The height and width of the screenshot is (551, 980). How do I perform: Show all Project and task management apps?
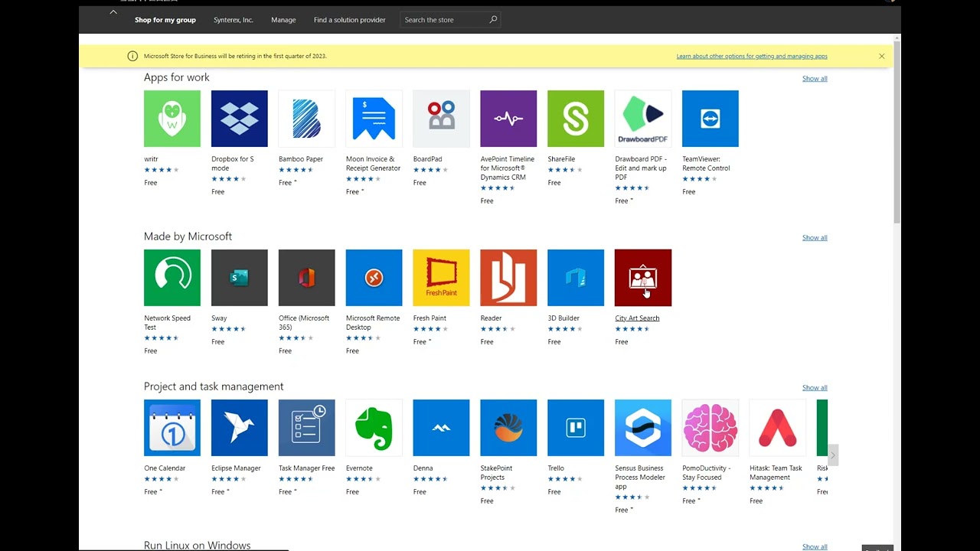tap(815, 387)
